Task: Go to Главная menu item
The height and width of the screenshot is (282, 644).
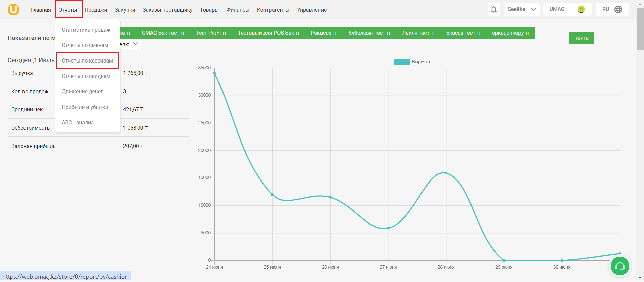Action: pyautogui.click(x=41, y=10)
